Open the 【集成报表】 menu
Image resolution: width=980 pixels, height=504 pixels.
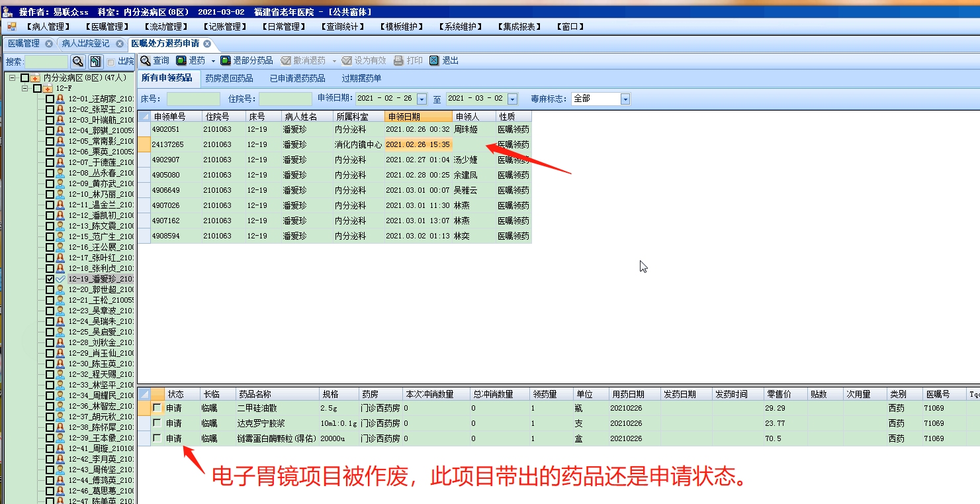519,26
